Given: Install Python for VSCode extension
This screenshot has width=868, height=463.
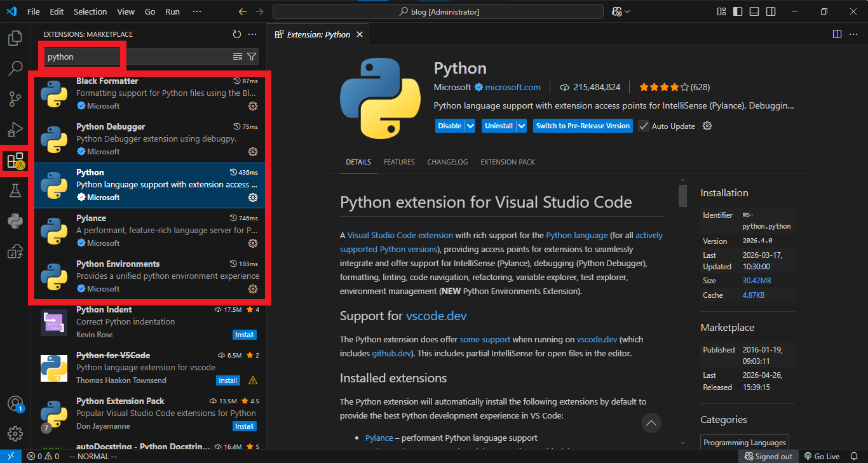Looking at the screenshot, I should click(x=228, y=380).
